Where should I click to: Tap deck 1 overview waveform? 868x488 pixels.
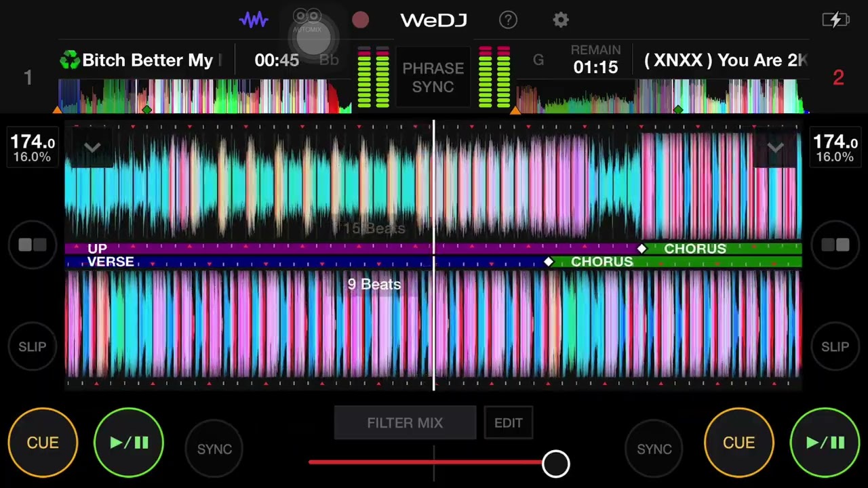[x=205, y=96]
